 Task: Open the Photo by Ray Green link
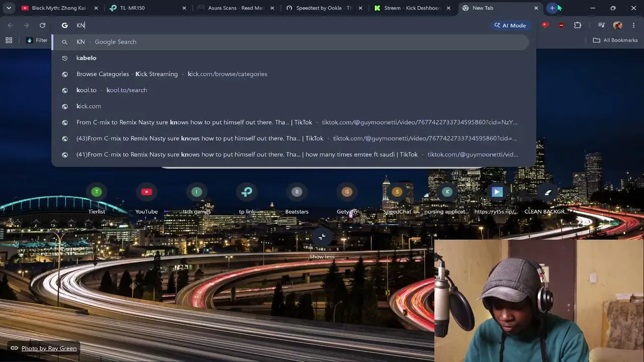pos(44,348)
